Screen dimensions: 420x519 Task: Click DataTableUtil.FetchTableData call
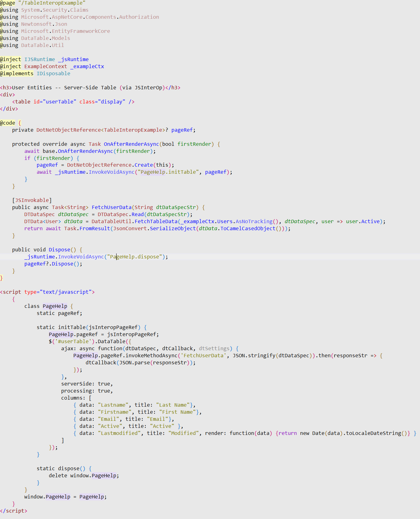134,222
